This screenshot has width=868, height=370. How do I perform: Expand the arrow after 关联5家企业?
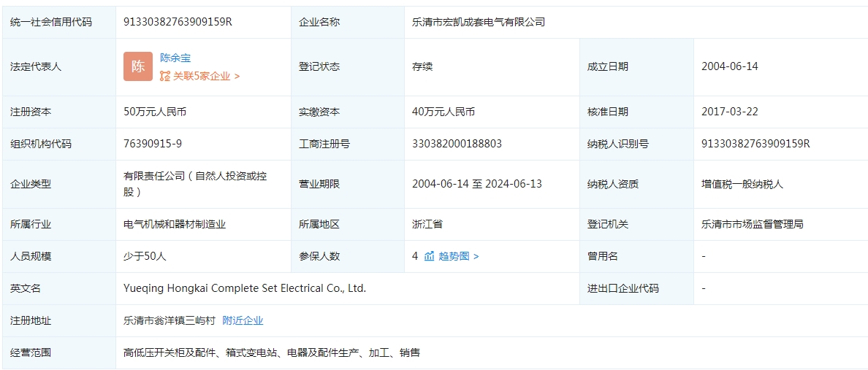[x=237, y=76]
